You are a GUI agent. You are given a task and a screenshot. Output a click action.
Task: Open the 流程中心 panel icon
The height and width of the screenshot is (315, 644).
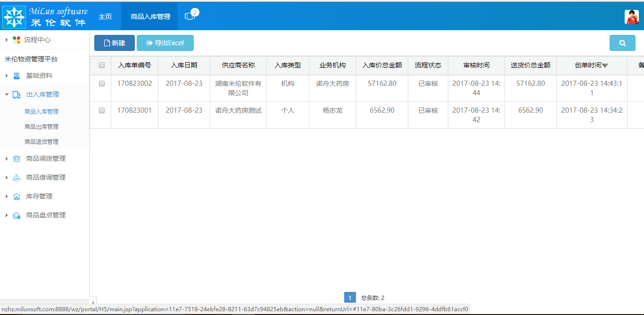pyautogui.click(x=17, y=40)
